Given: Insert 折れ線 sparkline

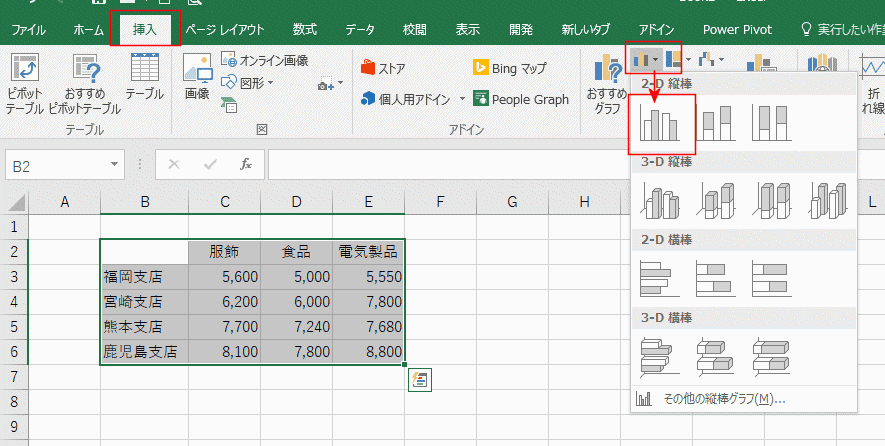Looking at the screenshot, I should [x=873, y=84].
